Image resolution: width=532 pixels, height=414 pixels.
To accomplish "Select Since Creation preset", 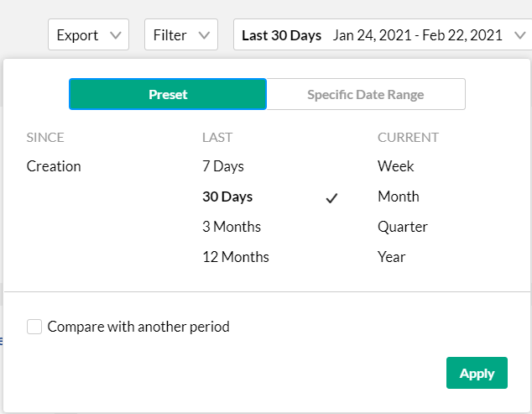I will (x=54, y=166).
